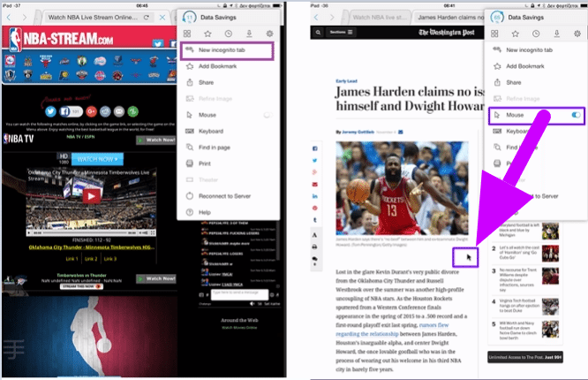
Task: Open Link 1 under the stream
Action: pyautogui.click(x=72, y=259)
